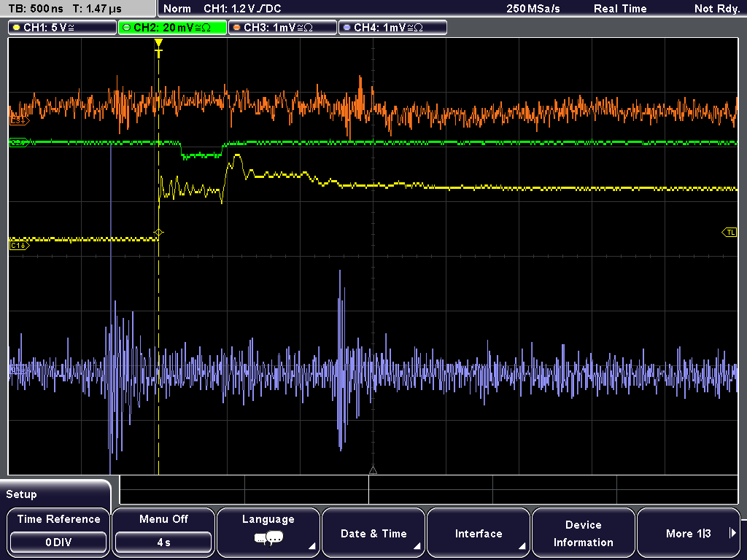Click the time reference triangle marker

pyautogui.click(x=373, y=470)
